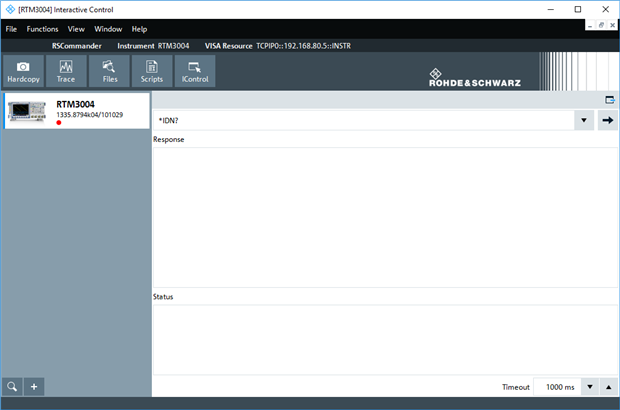Open the Scripts tool
This screenshot has width=620, height=410.
[152, 71]
